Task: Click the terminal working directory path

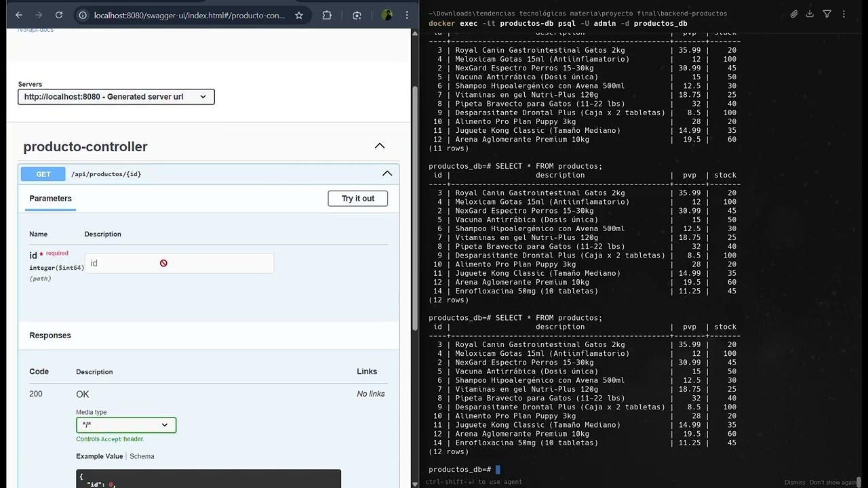Action: (578, 13)
